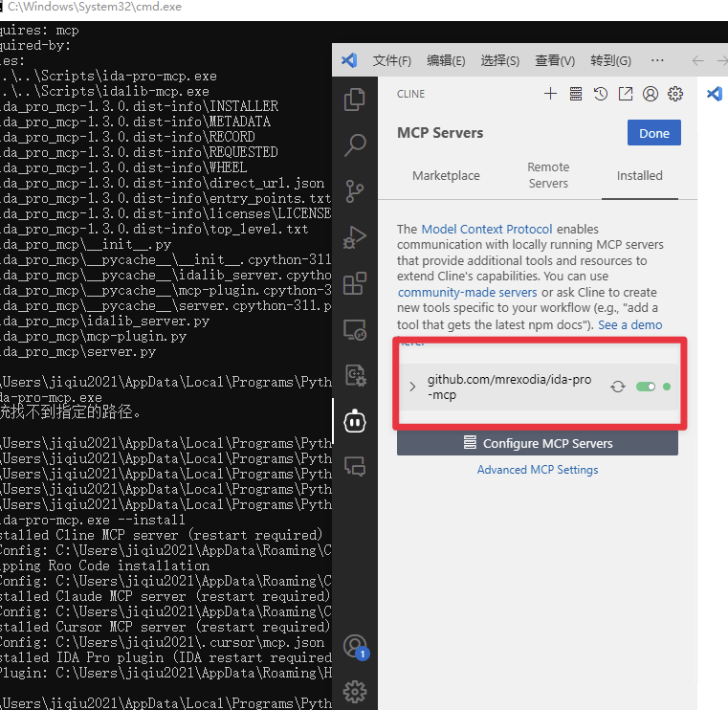
Task: Switch to the Installed tab
Action: 639,175
